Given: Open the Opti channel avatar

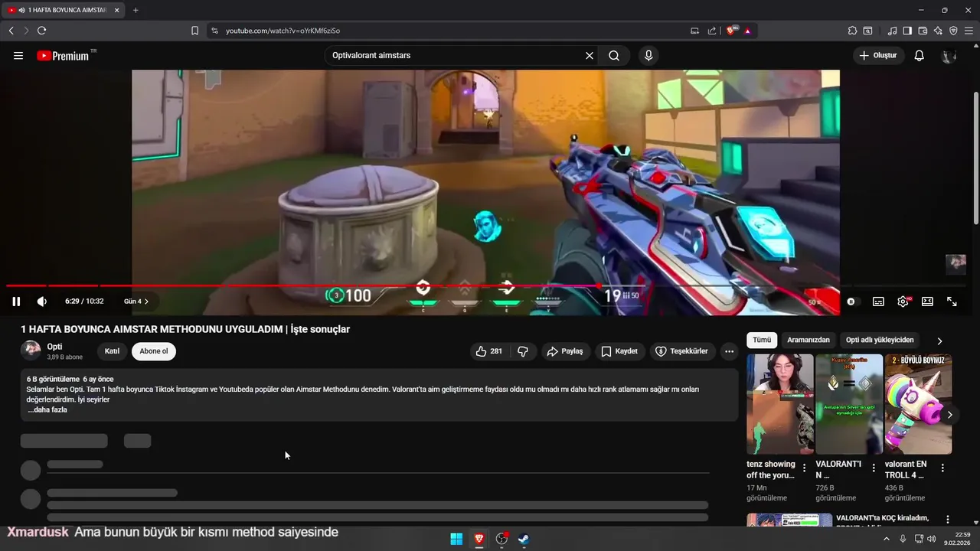Looking at the screenshot, I should tap(31, 350).
